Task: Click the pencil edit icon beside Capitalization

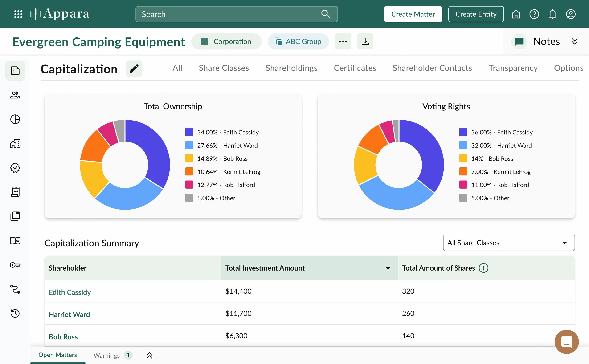Action: click(x=134, y=69)
